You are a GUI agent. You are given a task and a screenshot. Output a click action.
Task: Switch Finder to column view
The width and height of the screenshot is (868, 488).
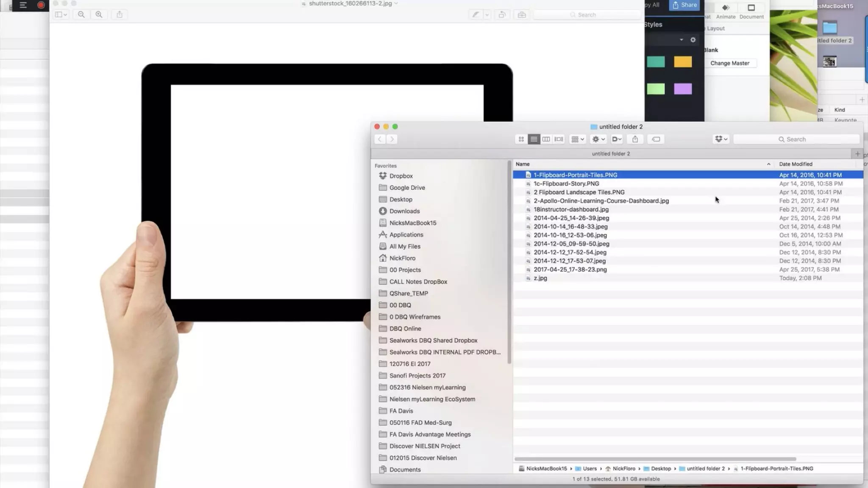point(546,139)
